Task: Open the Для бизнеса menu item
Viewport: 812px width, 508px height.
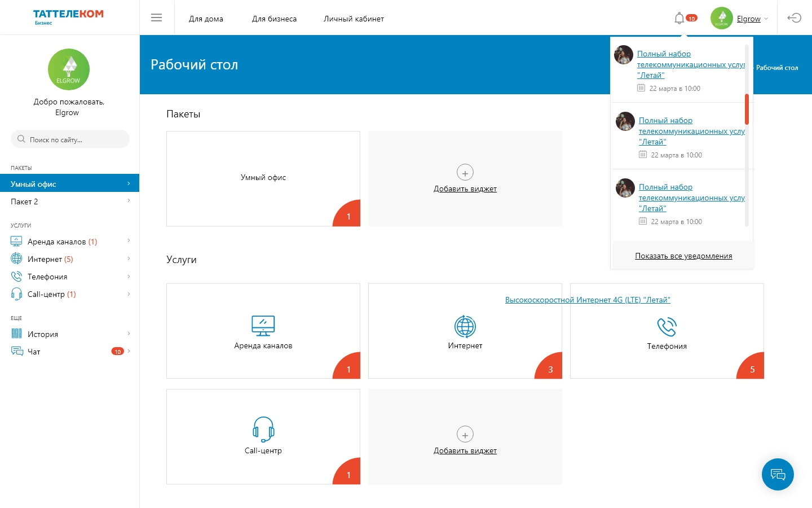Action: 274,19
